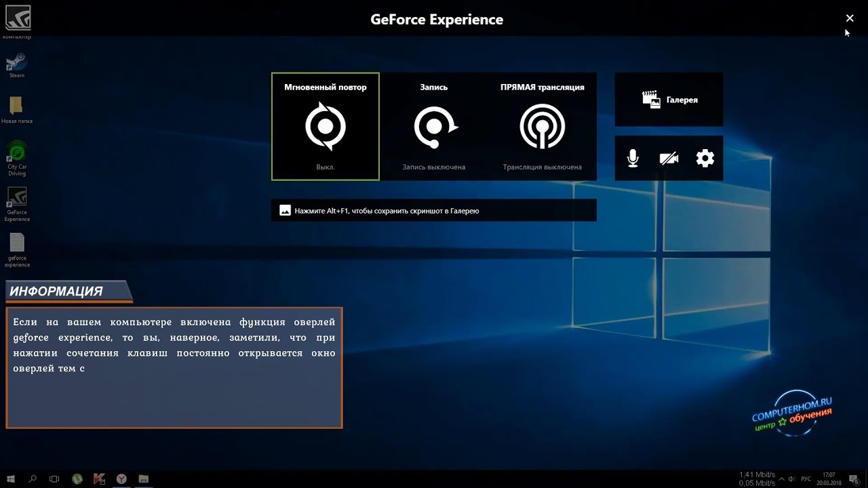
Task: Open the Broadcast tile (ПРЯМАЯ трансляция)
Action: click(542, 127)
